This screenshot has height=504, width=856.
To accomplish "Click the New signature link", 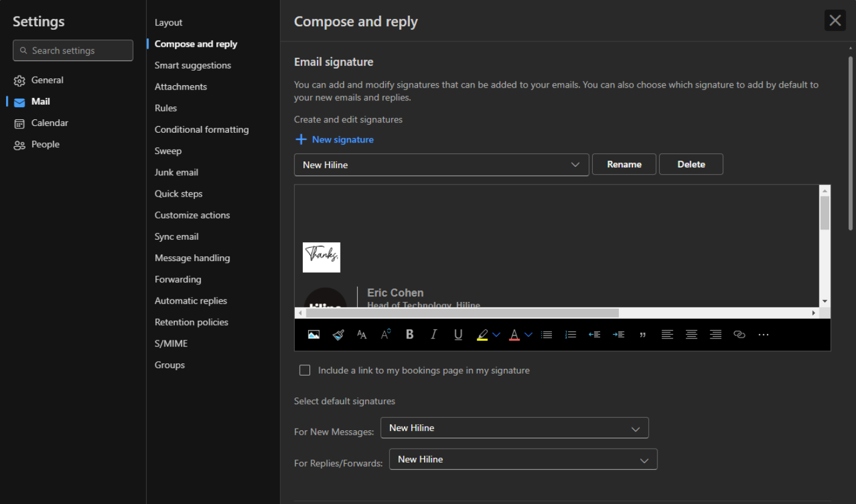I will pyautogui.click(x=342, y=139).
